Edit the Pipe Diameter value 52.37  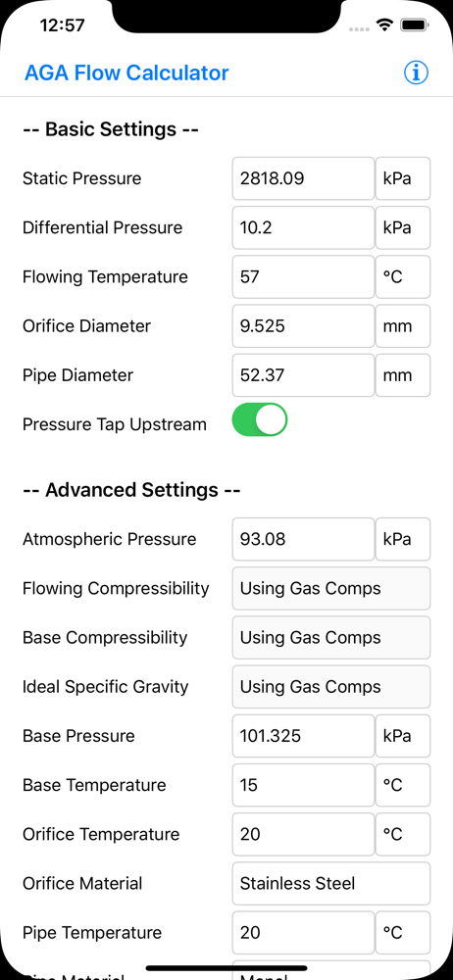pyautogui.click(x=303, y=375)
